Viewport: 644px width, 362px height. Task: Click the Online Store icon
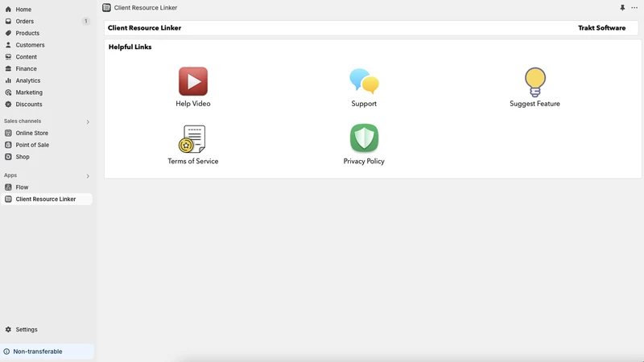point(8,133)
